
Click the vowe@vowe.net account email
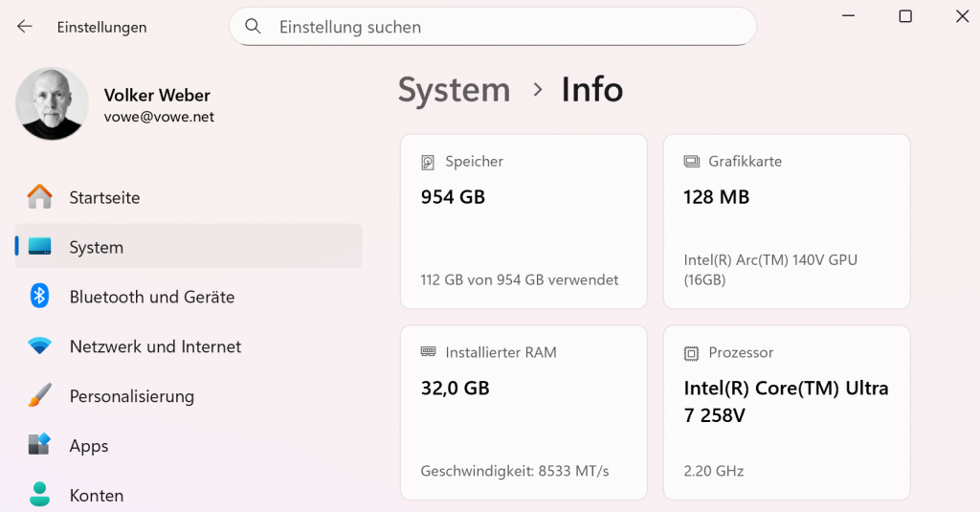pos(159,117)
